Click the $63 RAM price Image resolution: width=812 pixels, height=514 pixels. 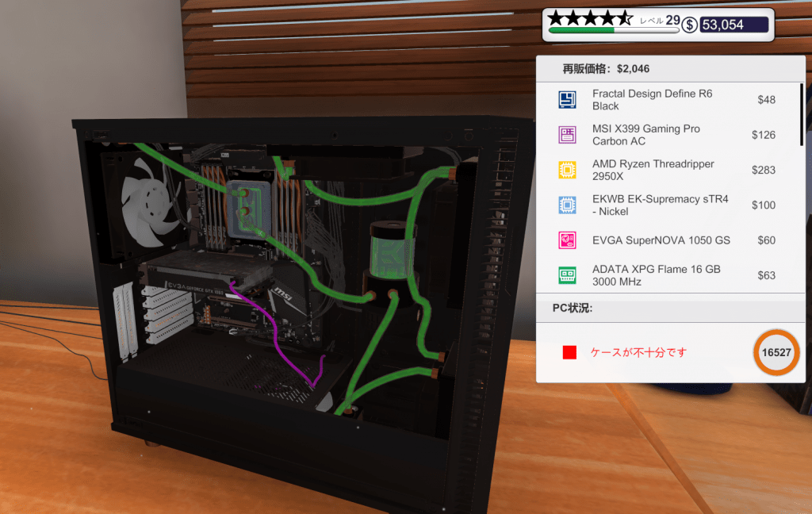[767, 275]
